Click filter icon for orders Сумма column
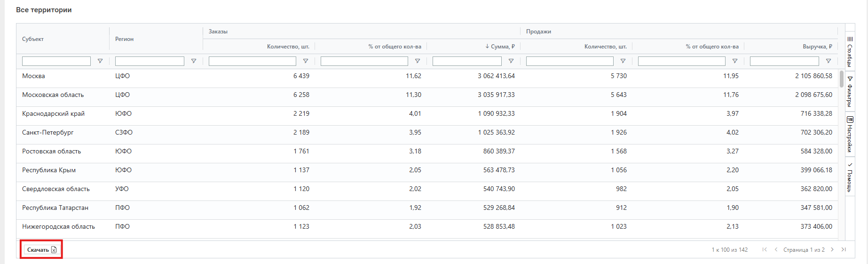This screenshot has height=264, width=868. (x=511, y=61)
